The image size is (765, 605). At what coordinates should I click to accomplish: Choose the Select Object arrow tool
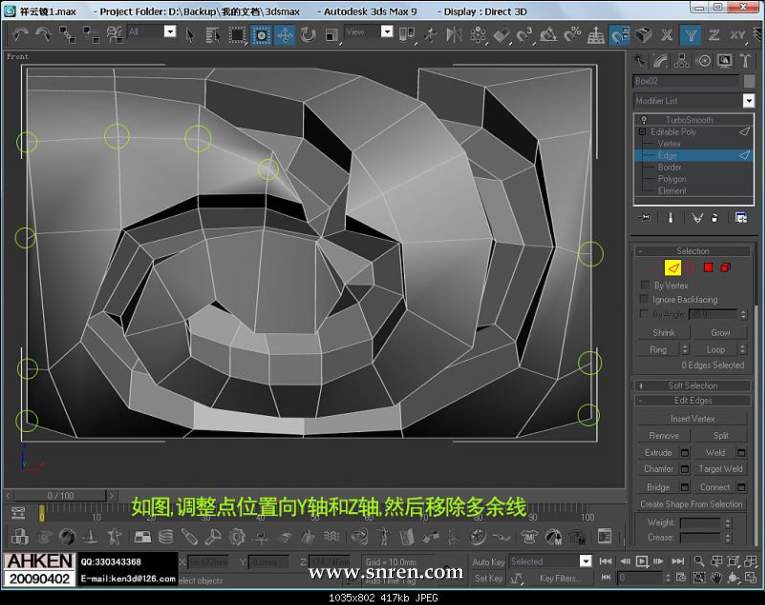pos(190,35)
